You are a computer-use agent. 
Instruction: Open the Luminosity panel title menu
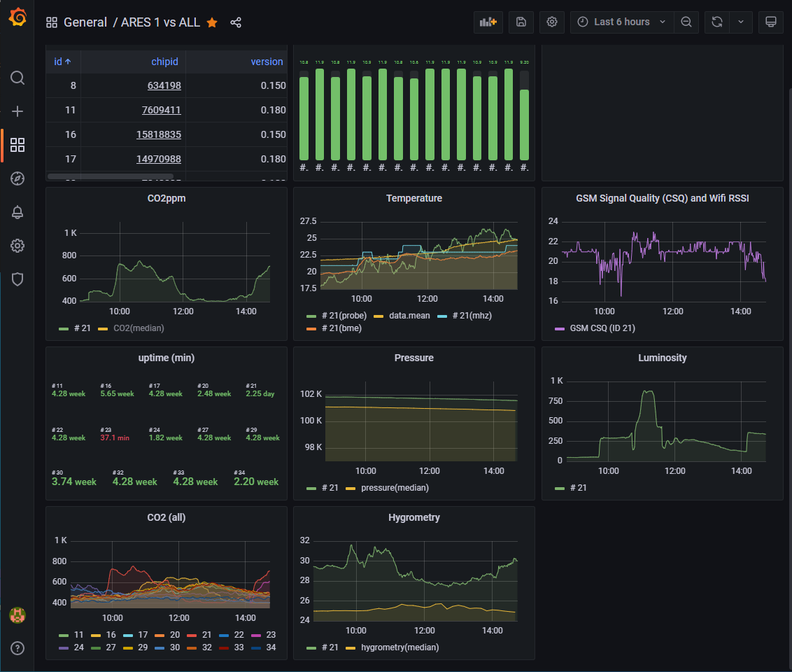(x=662, y=358)
